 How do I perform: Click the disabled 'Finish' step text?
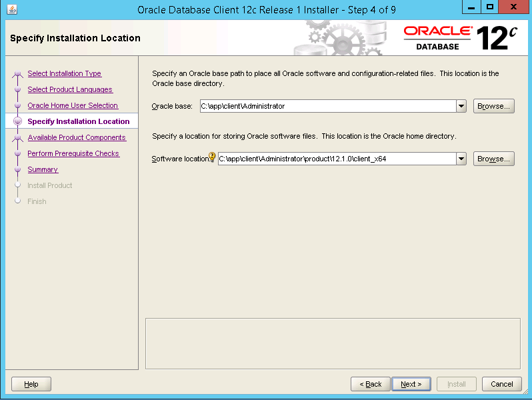click(x=37, y=201)
